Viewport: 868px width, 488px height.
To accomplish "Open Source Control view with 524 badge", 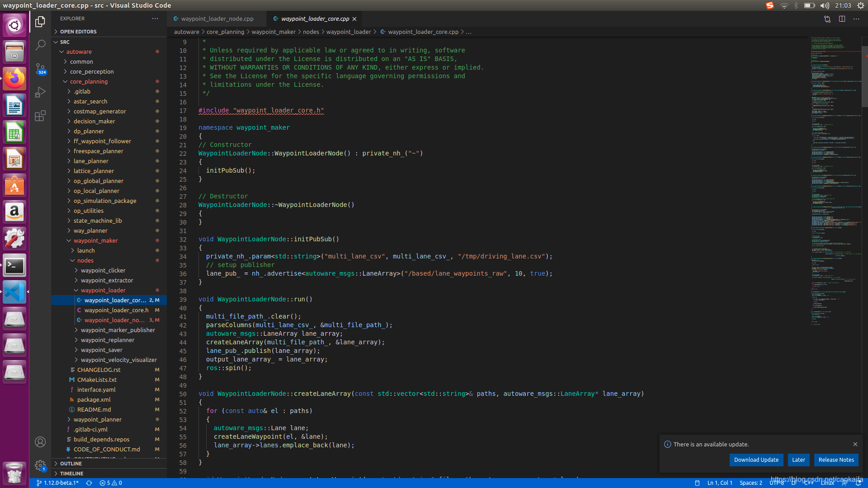I will 40,69.
